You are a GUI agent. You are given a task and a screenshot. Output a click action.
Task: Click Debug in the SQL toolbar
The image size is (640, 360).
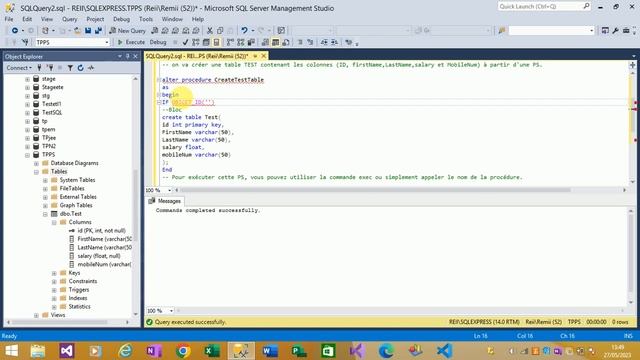[x=158, y=42]
